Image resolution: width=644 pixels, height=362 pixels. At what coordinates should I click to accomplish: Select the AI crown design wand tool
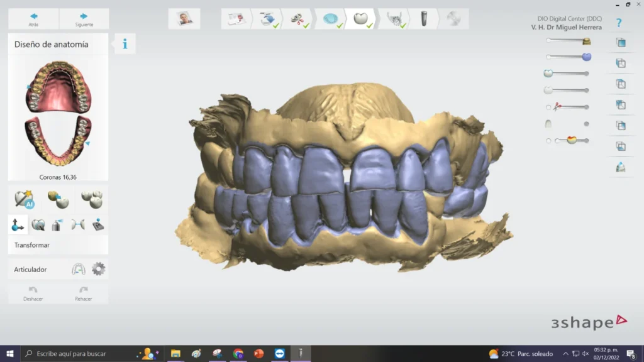tap(25, 199)
